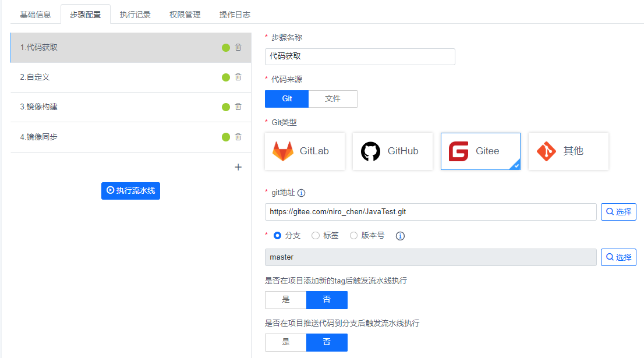This screenshot has height=358, width=644.
Task: Select GitLab as the Git type
Action: tap(305, 151)
